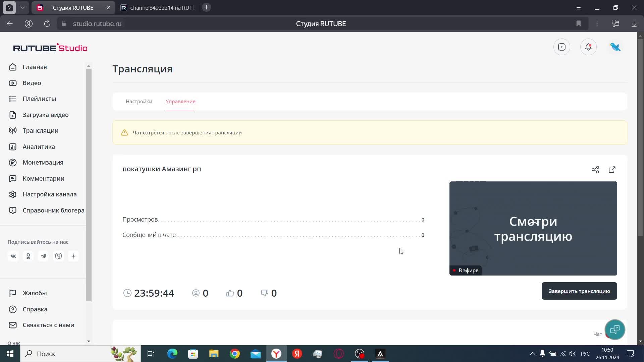
Task: Click the RUTUBE Studio logo
Action: (x=50, y=48)
